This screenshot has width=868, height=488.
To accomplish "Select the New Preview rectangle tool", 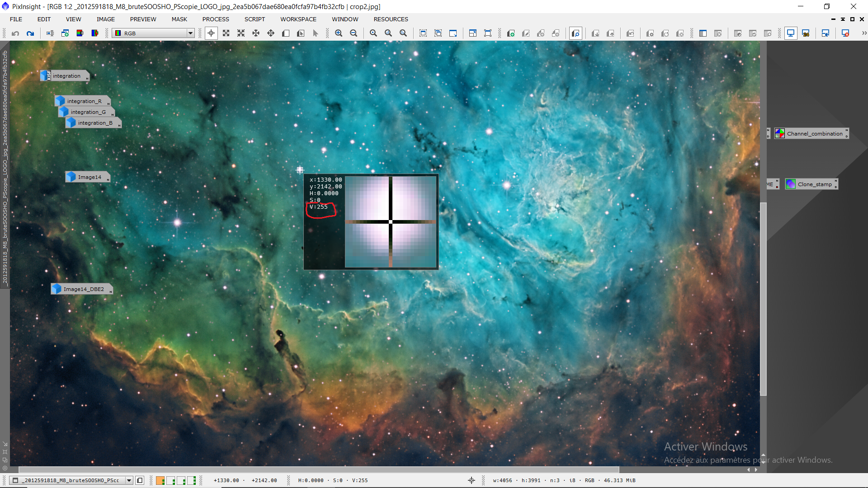I will 286,33.
